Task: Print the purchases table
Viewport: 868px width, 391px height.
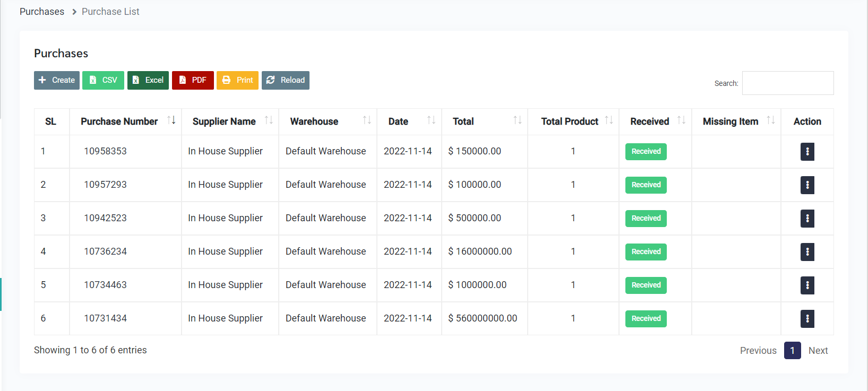Action: pyautogui.click(x=237, y=80)
